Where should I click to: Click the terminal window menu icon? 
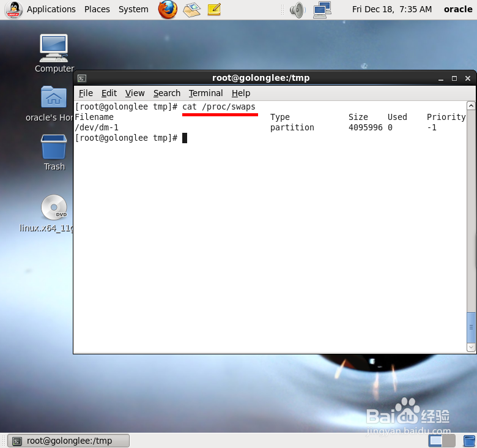(x=82, y=78)
